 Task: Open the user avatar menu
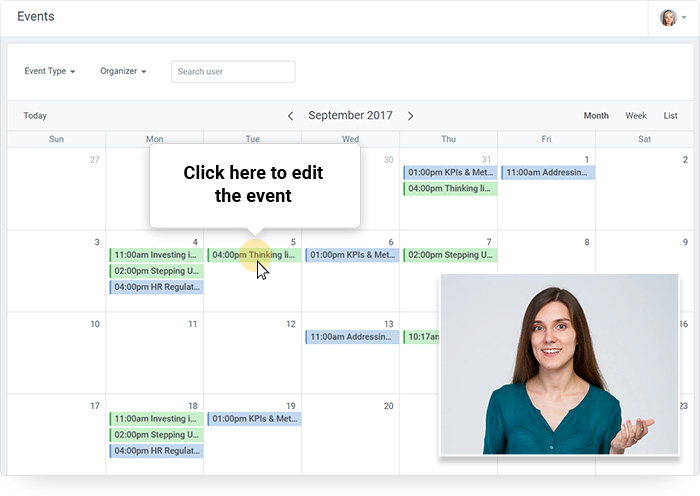click(673, 18)
